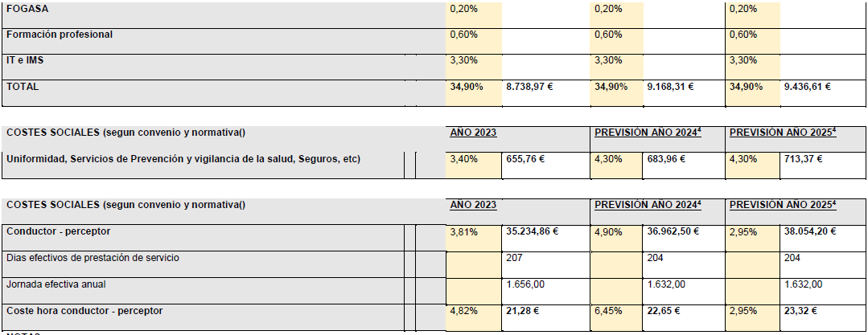Select the TOTAL value 9.168,31 €
Image resolution: width=868 pixels, height=335 pixels.
[x=685, y=93]
